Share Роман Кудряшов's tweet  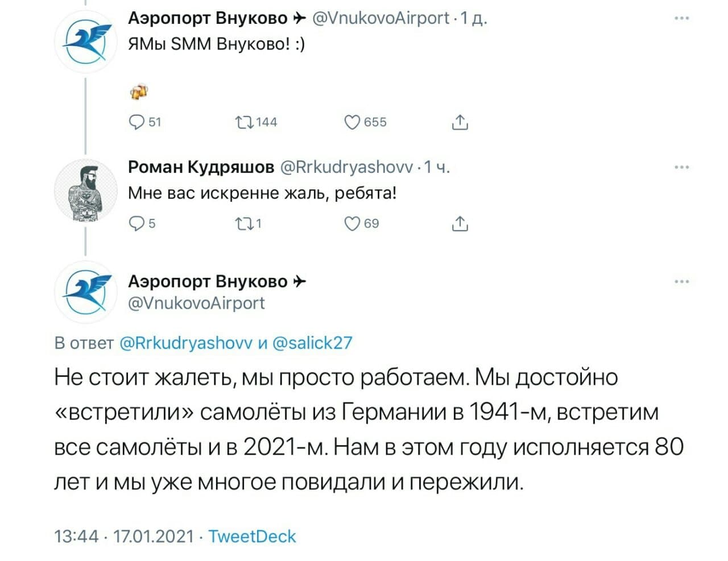(460, 225)
